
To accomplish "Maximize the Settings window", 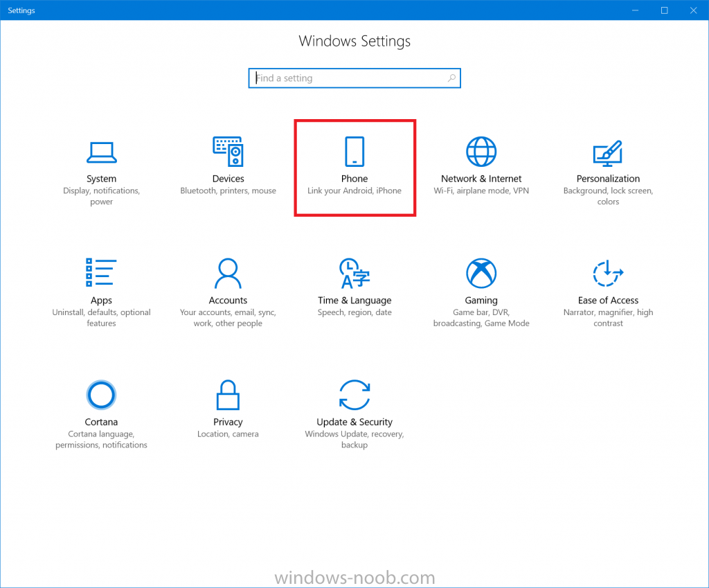I will 664,10.
